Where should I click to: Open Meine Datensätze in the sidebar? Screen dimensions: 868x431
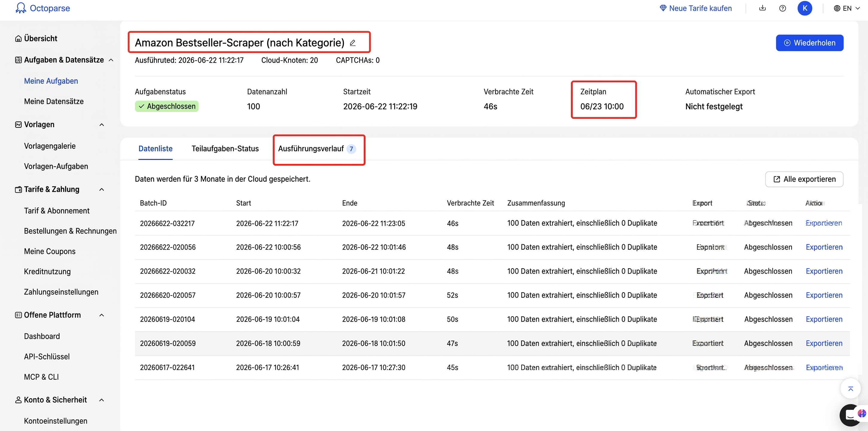coord(54,101)
